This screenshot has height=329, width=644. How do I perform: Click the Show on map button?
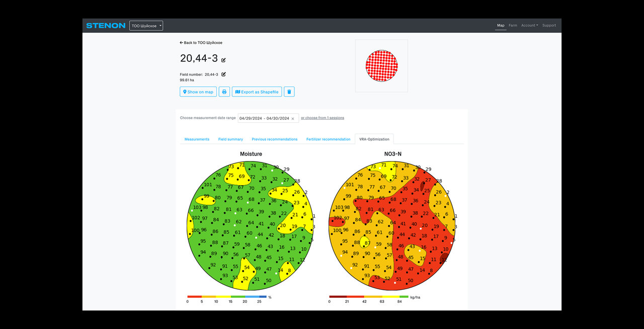pyautogui.click(x=198, y=92)
